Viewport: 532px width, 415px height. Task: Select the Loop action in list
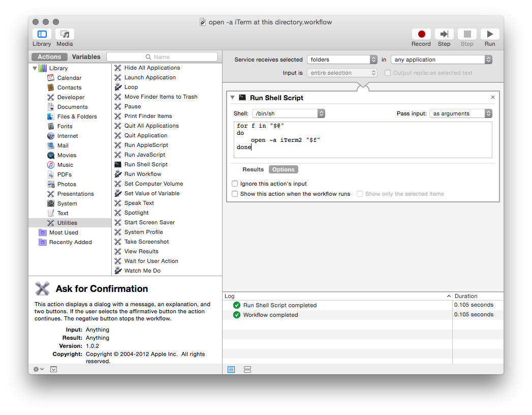pyautogui.click(x=131, y=87)
